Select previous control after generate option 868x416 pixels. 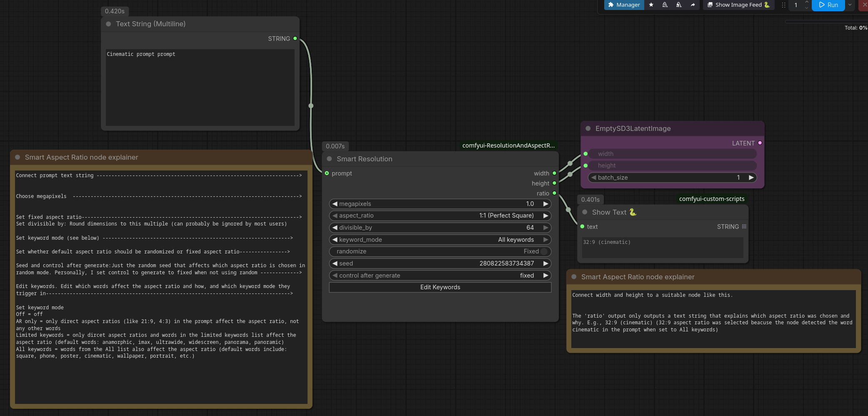(x=335, y=276)
